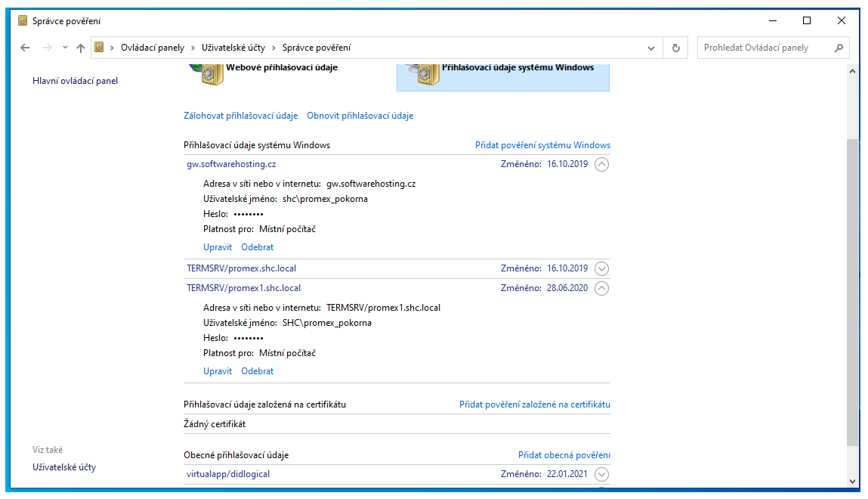
Task: Click Upravit under TERMSRV/promex1.shc.local
Action: tap(218, 371)
